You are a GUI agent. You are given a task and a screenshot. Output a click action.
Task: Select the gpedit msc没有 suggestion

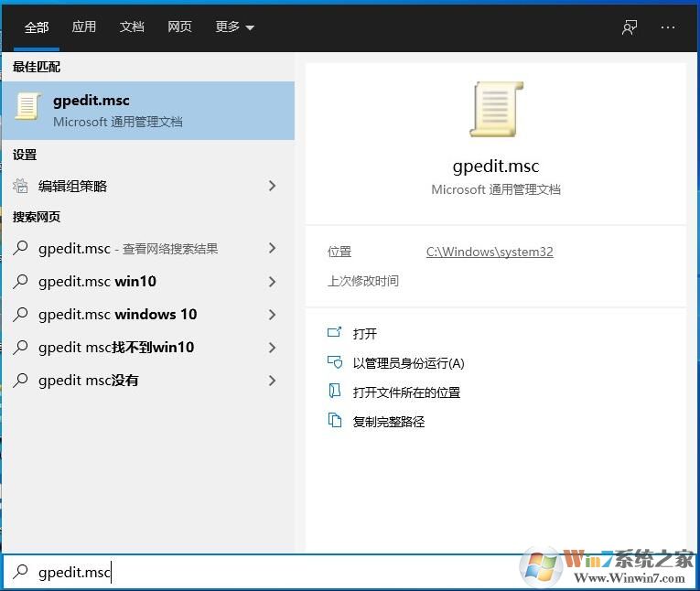point(148,381)
